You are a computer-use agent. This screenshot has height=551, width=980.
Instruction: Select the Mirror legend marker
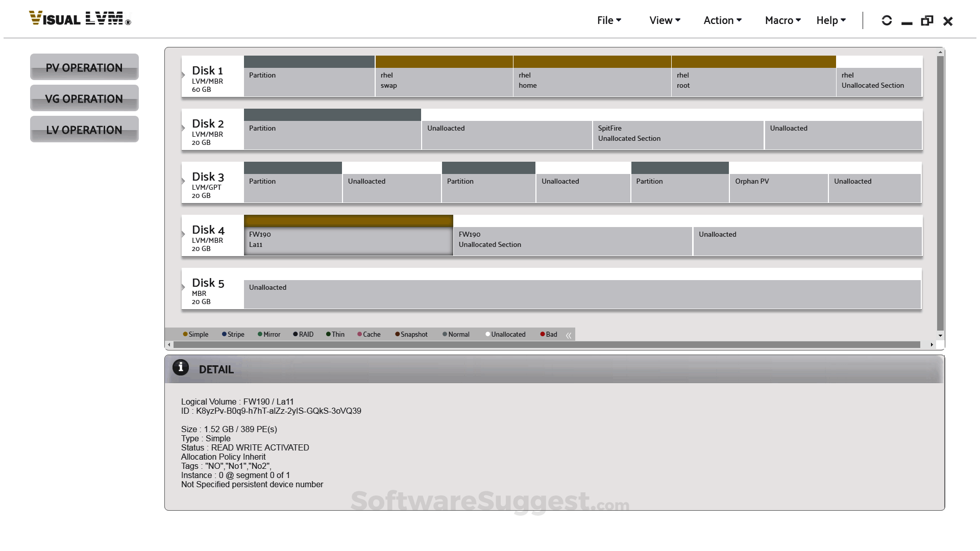(259, 334)
